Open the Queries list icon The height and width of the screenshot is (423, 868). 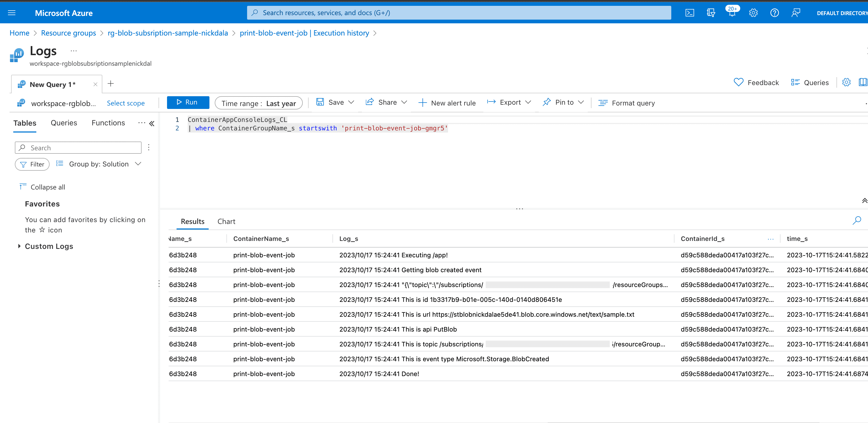(795, 82)
